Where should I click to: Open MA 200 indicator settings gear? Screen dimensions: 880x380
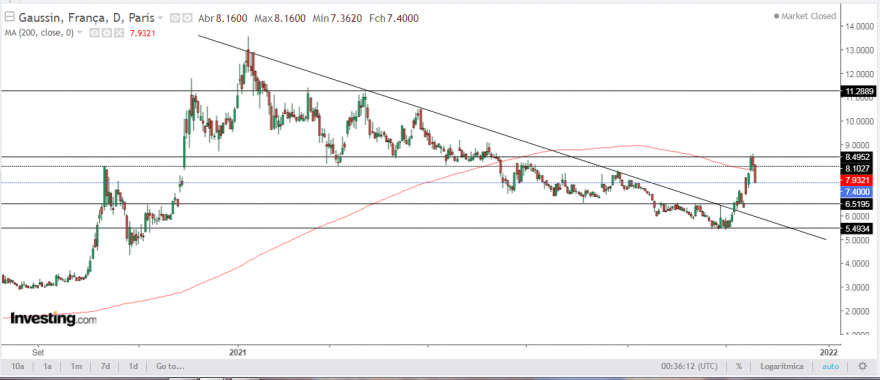(107, 33)
